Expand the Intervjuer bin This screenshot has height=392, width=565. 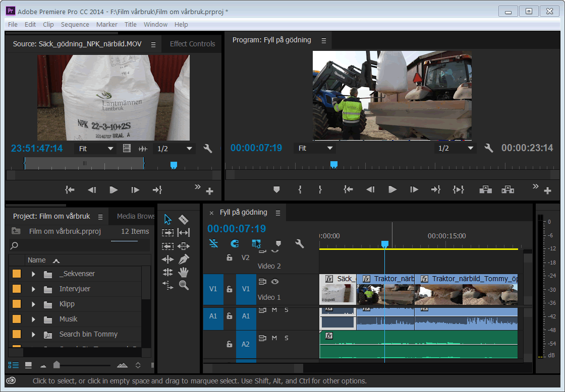33,289
